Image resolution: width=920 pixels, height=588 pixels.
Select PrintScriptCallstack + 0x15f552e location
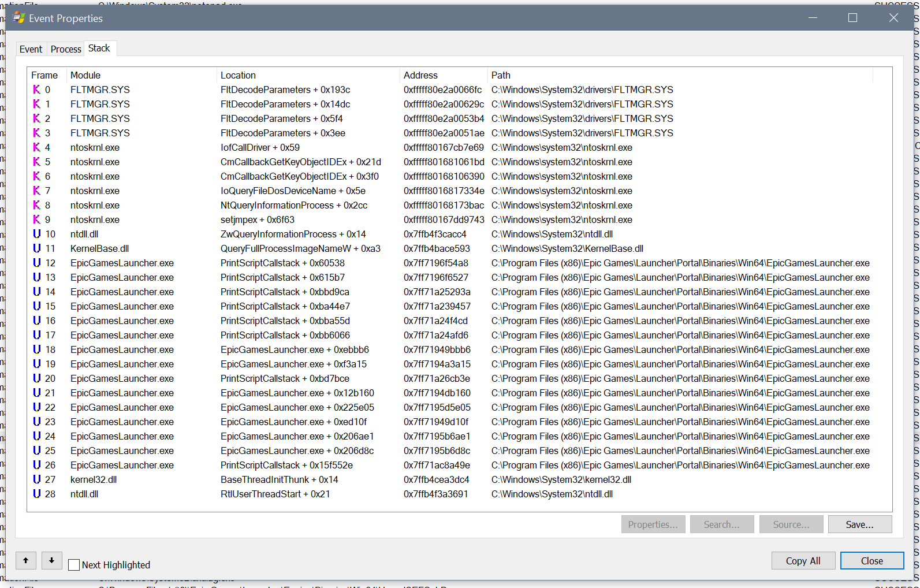pos(286,465)
